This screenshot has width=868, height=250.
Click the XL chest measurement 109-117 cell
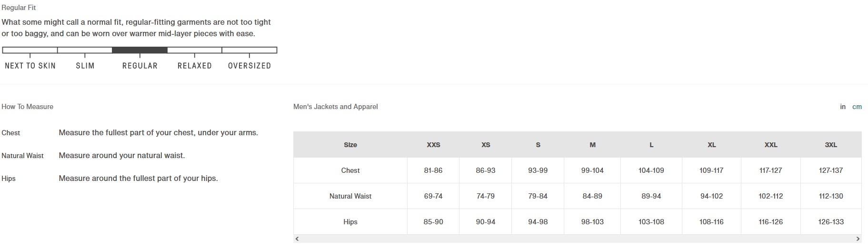tap(711, 170)
